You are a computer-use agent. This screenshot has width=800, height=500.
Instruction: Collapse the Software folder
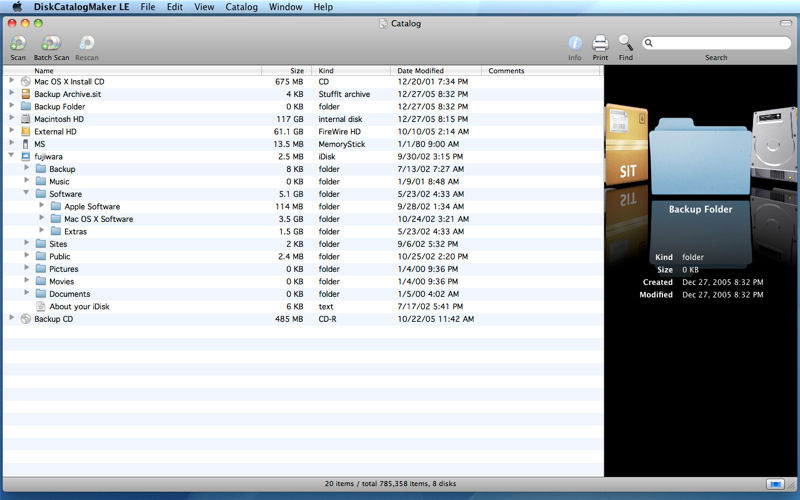tap(26, 193)
